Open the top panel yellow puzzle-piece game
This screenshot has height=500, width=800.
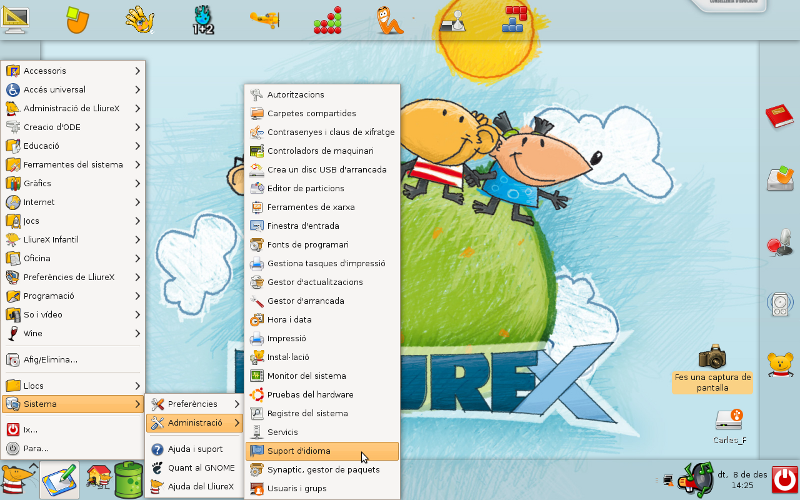coord(78,19)
